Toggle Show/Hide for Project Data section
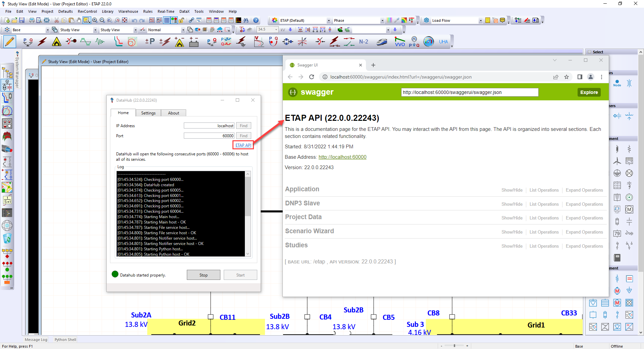Screen dimensions: 644x349 tap(512, 218)
